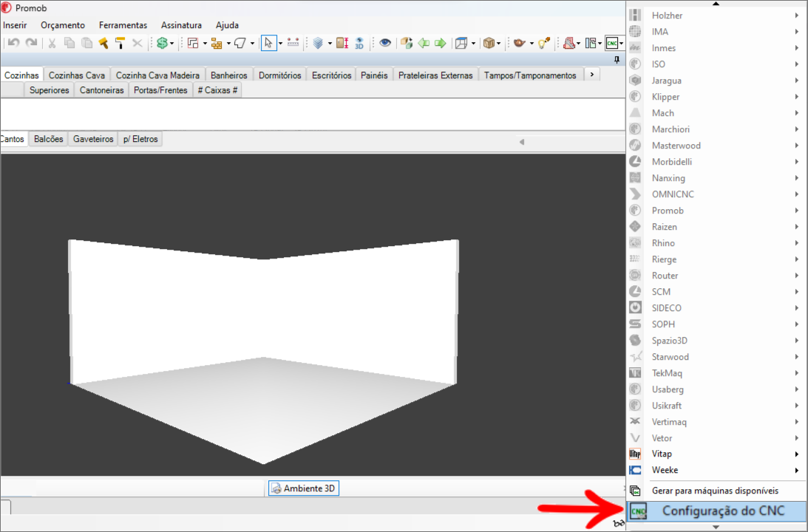This screenshot has height=532, width=808.
Task: Expand the Weeke submenu arrow
Action: coord(797,470)
